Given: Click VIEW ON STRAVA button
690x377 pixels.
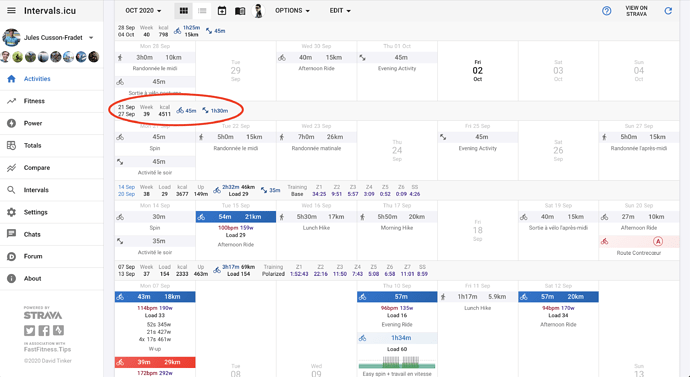Looking at the screenshot, I should pos(636,11).
